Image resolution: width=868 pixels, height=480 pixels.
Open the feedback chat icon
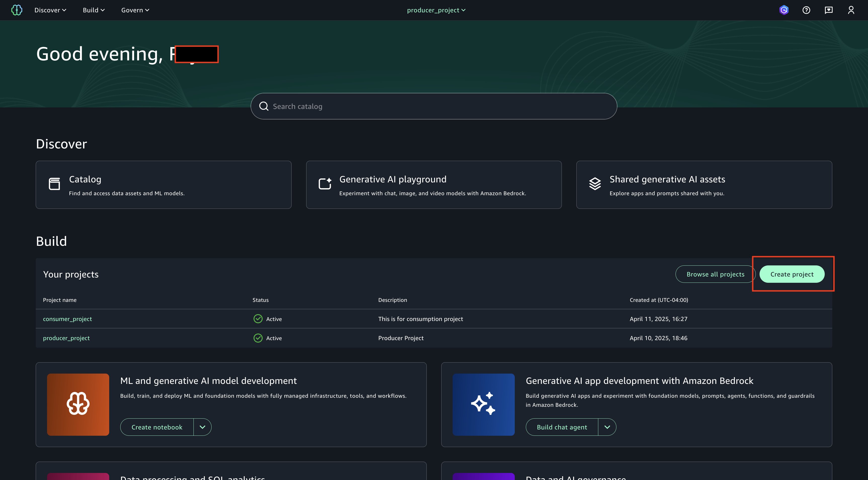[x=828, y=10]
